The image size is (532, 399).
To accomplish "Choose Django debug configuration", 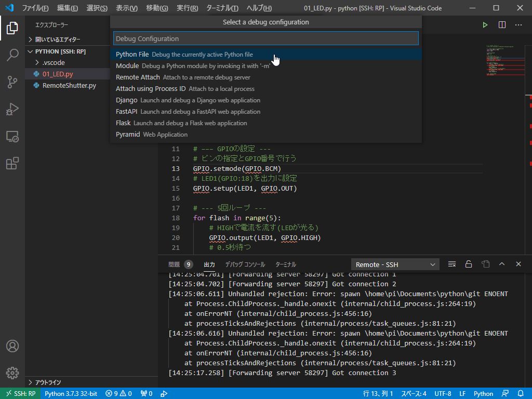I will [x=266, y=100].
